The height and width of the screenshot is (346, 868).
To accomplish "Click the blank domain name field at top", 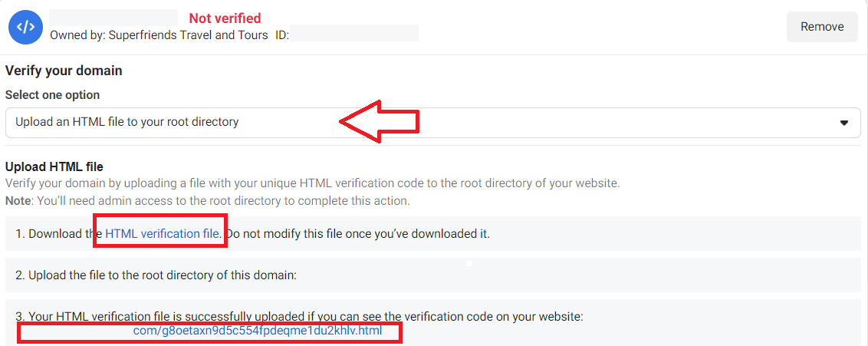I will (x=113, y=18).
